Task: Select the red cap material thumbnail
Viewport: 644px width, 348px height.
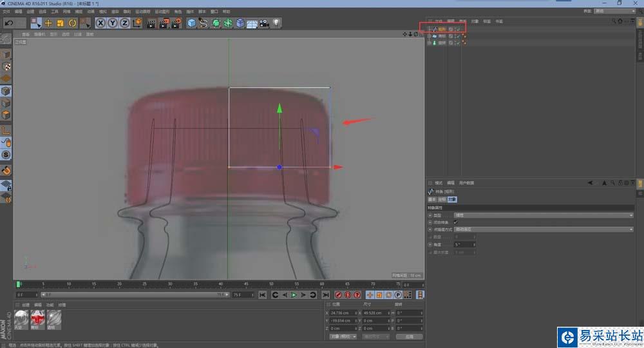Action: [38, 318]
